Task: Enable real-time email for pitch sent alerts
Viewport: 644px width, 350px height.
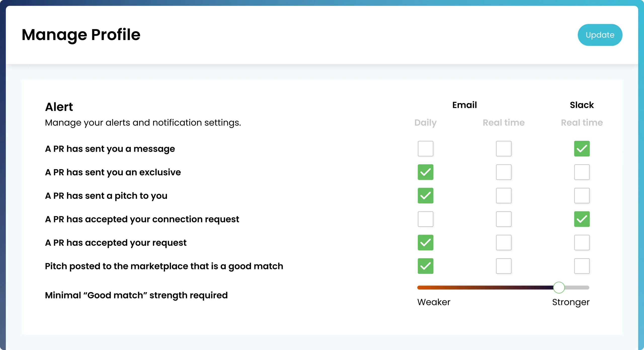Action: (x=503, y=196)
